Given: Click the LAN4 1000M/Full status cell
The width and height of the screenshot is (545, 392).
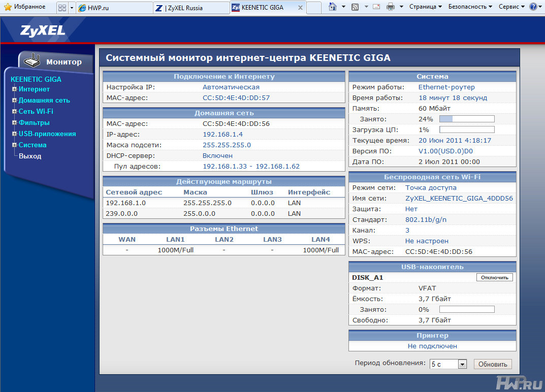Looking at the screenshot, I should (321, 250).
